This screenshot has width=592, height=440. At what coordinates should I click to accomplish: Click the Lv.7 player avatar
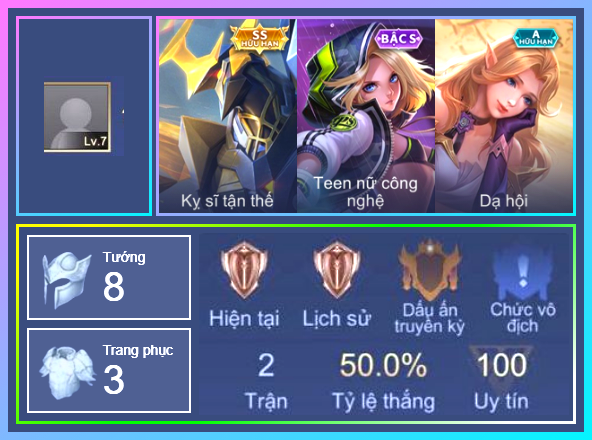coord(77,117)
